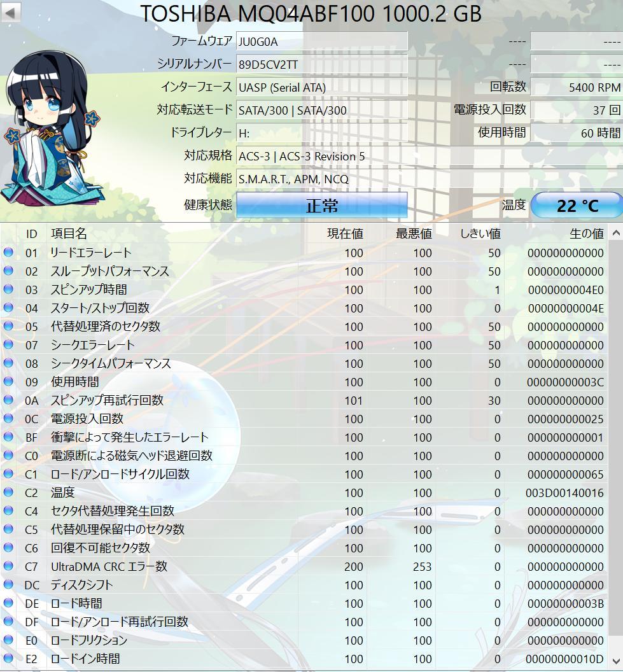Click the chibi character mascot image
This screenshot has height=672, width=623.
(x=53, y=129)
